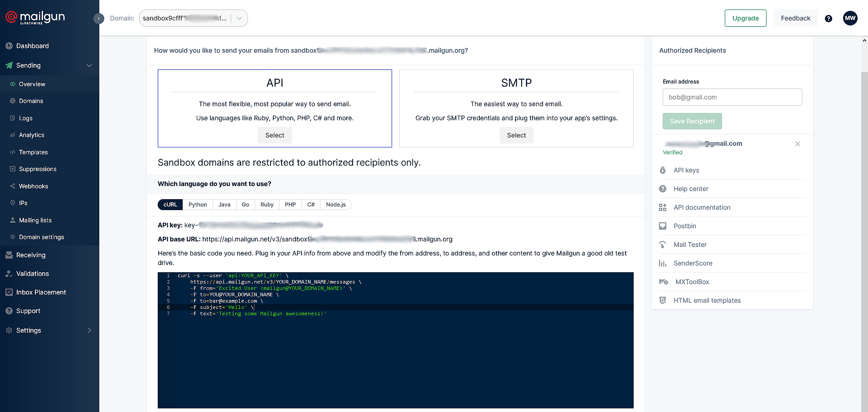Collapse sidebar using the arrow button
The height and width of the screenshot is (412, 868).
pyautogui.click(x=98, y=19)
